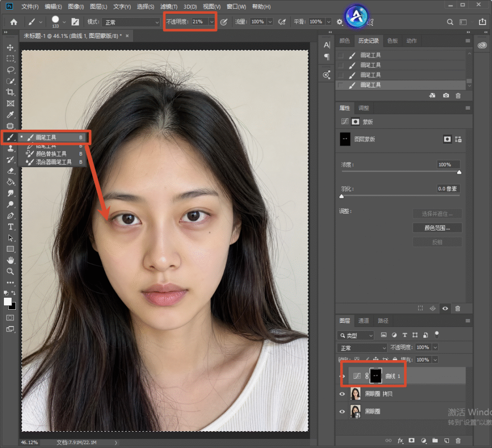This screenshot has width=492, height=448.
Task: Switch to the 通道 tab
Action: point(363,321)
